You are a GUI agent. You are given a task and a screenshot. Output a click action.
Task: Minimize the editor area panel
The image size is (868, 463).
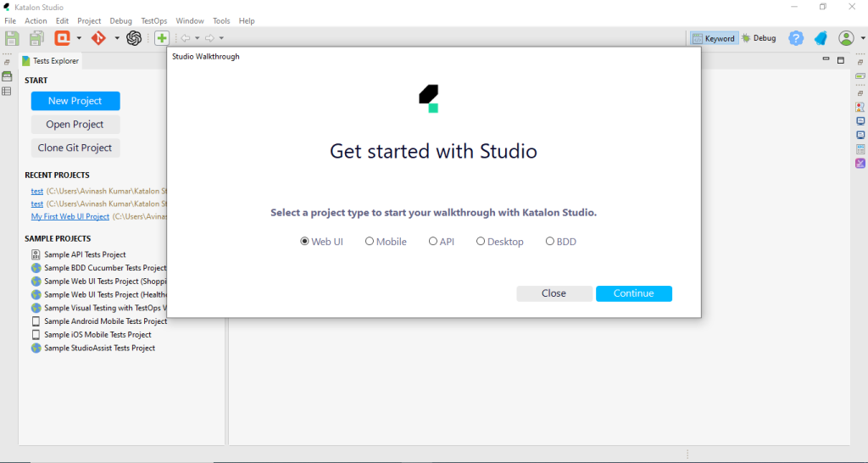tap(826, 59)
